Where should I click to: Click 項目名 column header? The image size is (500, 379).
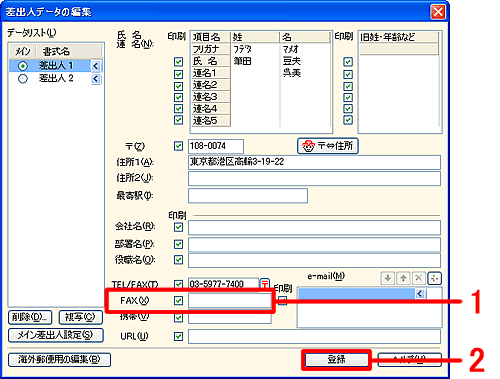click(x=210, y=37)
